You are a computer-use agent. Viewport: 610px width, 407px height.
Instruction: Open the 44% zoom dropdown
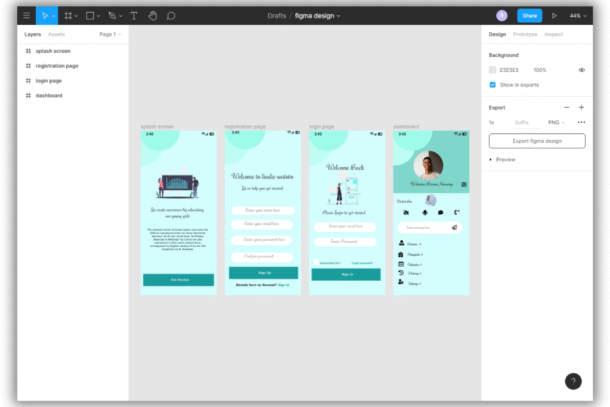pos(579,16)
